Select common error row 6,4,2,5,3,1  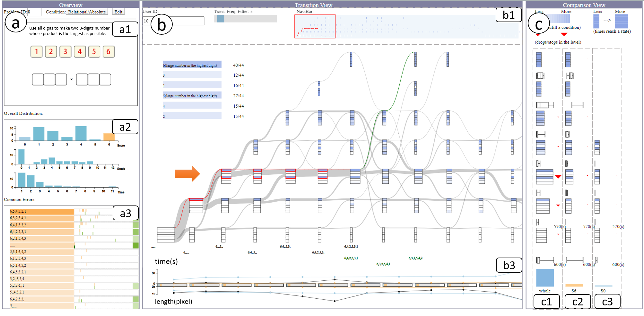tap(42, 232)
